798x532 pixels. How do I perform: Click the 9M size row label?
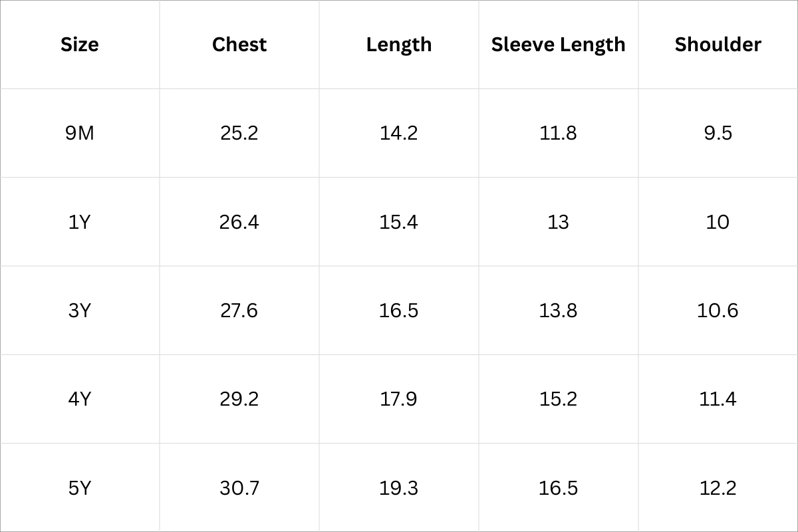pos(79,133)
